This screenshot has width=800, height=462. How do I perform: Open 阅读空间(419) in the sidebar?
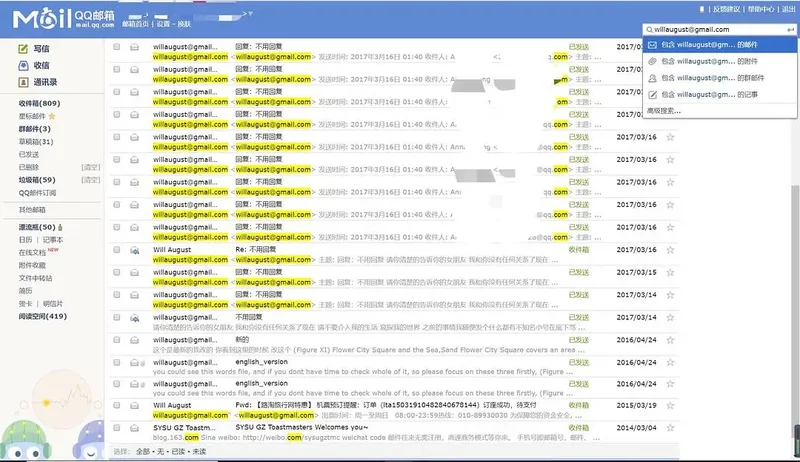click(42, 317)
